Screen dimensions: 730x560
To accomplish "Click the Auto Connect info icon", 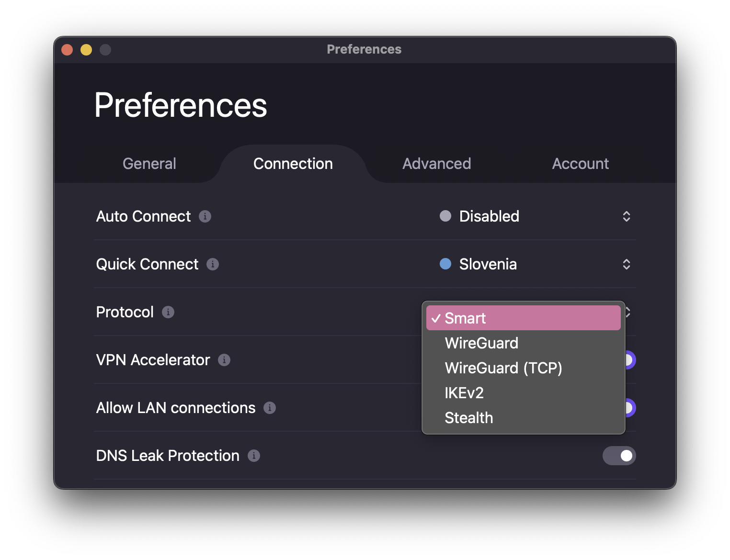I will pos(205,216).
